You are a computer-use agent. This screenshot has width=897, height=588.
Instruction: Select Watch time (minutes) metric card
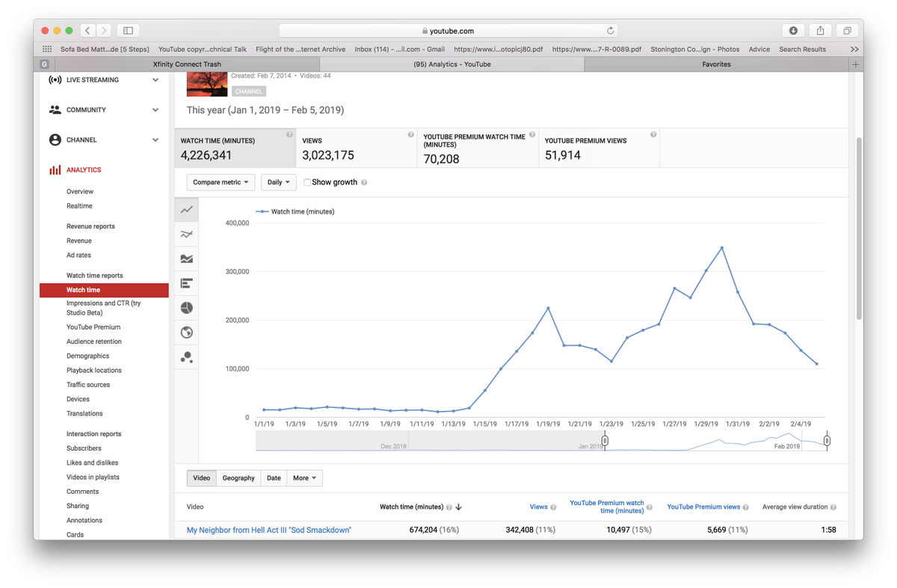235,148
